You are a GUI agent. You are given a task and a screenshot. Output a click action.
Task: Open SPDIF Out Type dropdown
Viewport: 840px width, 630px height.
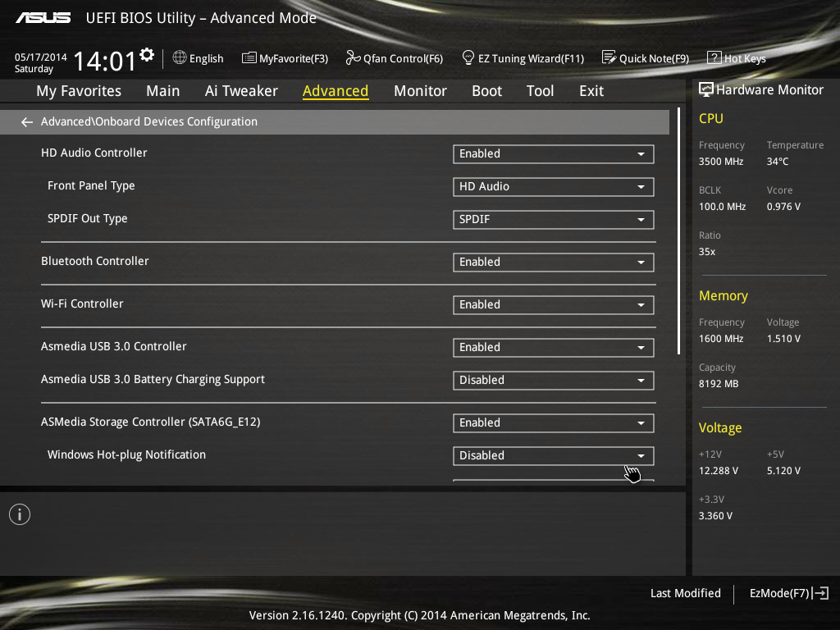tap(554, 219)
